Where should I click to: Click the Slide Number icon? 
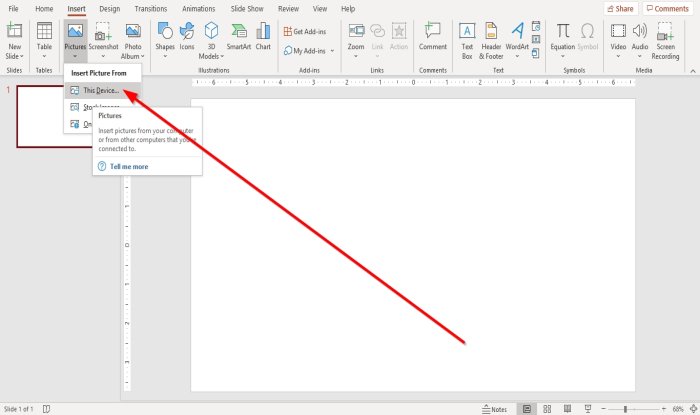(536, 40)
